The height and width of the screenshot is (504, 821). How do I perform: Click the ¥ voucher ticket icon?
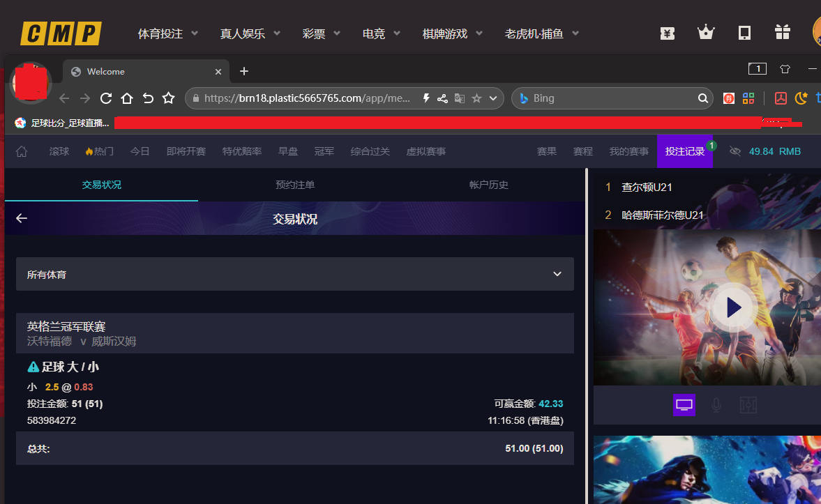[667, 33]
